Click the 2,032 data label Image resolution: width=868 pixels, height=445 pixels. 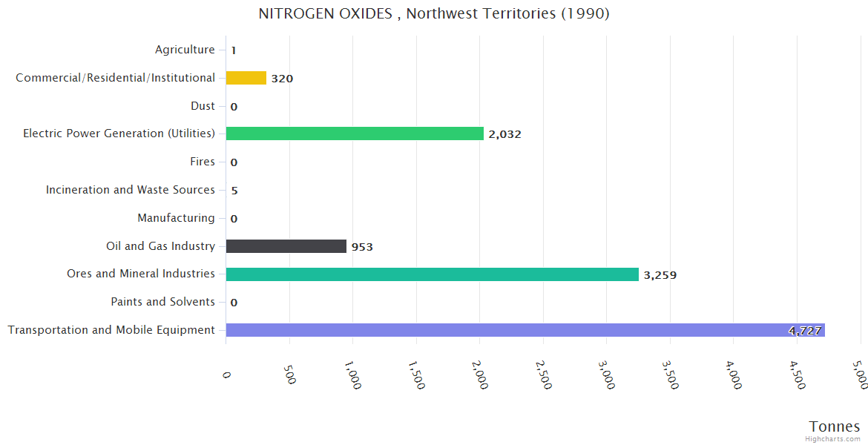click(504, 134)
